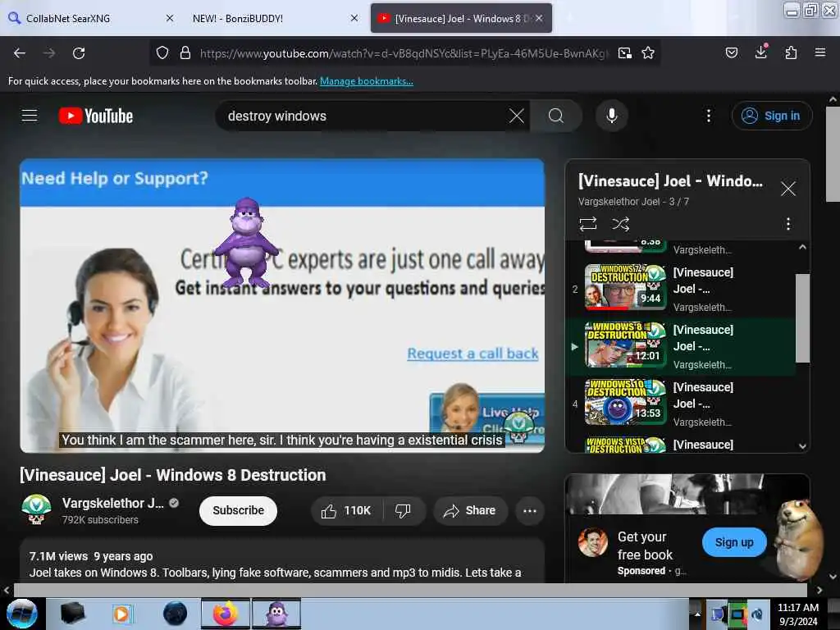Open Firefox application hamburger menu
The width and height of the screenshot is (840, 630).
tap(819, 52)
